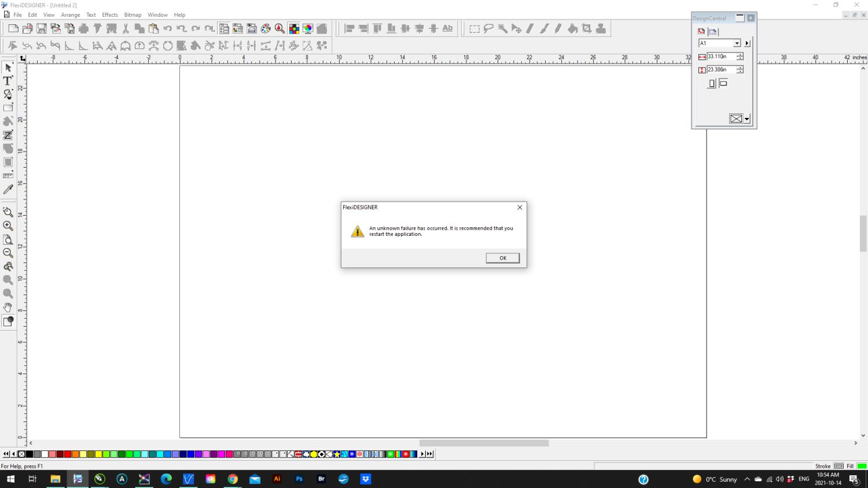868x488 pixels.
Task: Select the lasso bitmap selection tool
Action: pos(488,28)
